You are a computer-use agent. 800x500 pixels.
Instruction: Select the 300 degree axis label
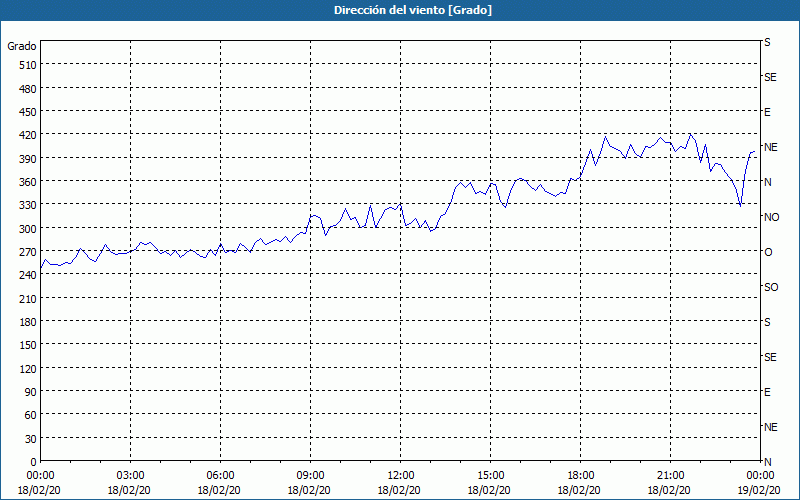28,229
